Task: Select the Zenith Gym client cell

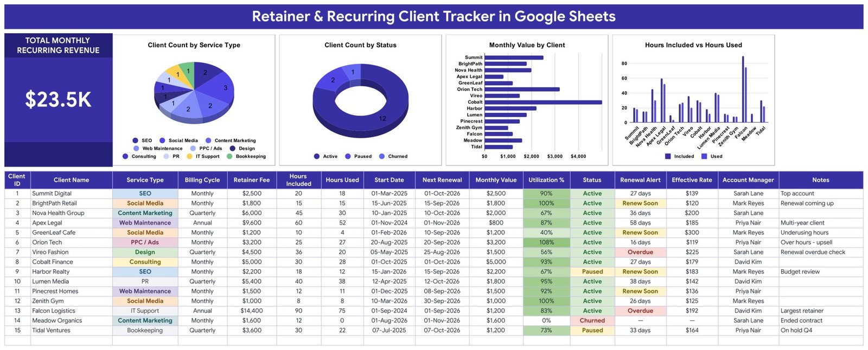Action: point(71,301)
